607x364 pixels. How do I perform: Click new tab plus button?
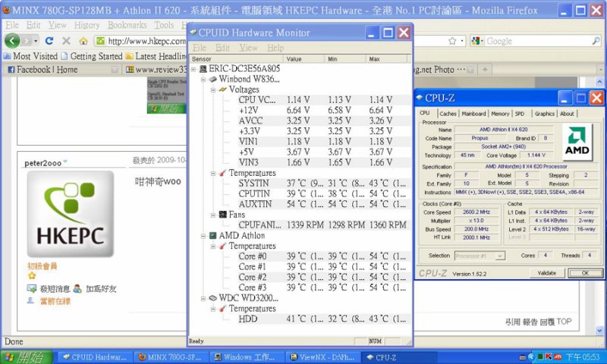(485, 70)
